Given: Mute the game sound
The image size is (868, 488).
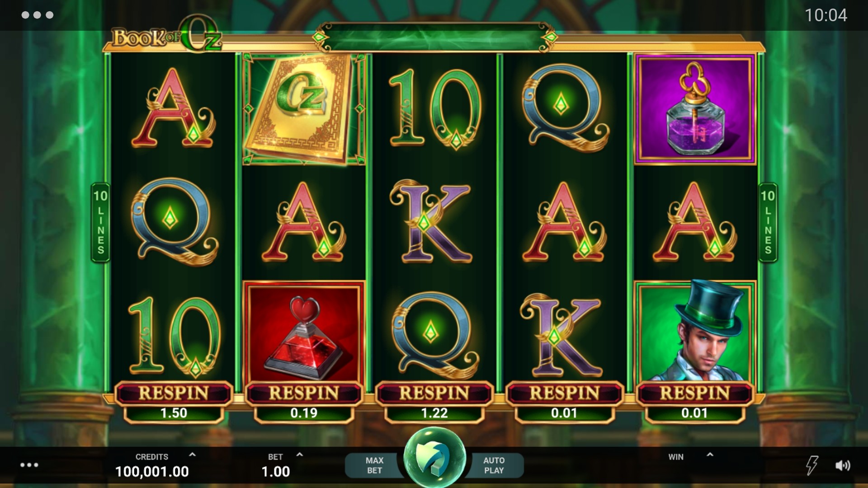Looking at the screenshot, I should (x=843, y=465).
